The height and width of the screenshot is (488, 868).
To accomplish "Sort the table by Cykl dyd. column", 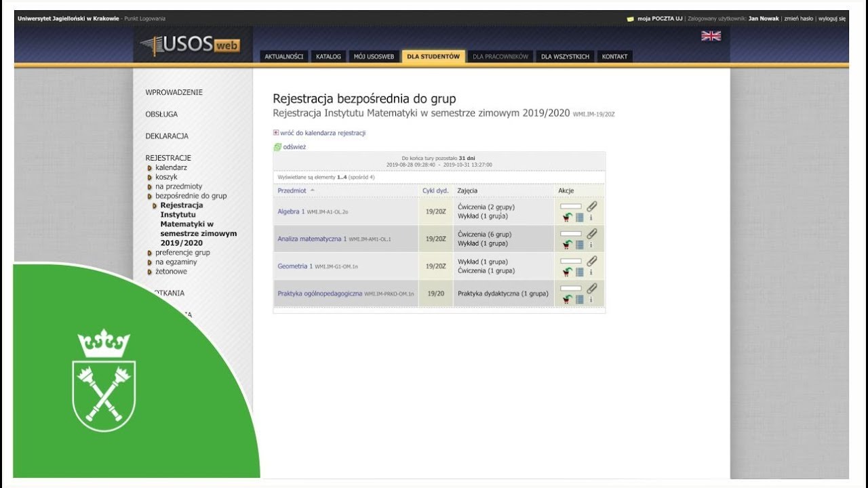I will click(435, 190).
